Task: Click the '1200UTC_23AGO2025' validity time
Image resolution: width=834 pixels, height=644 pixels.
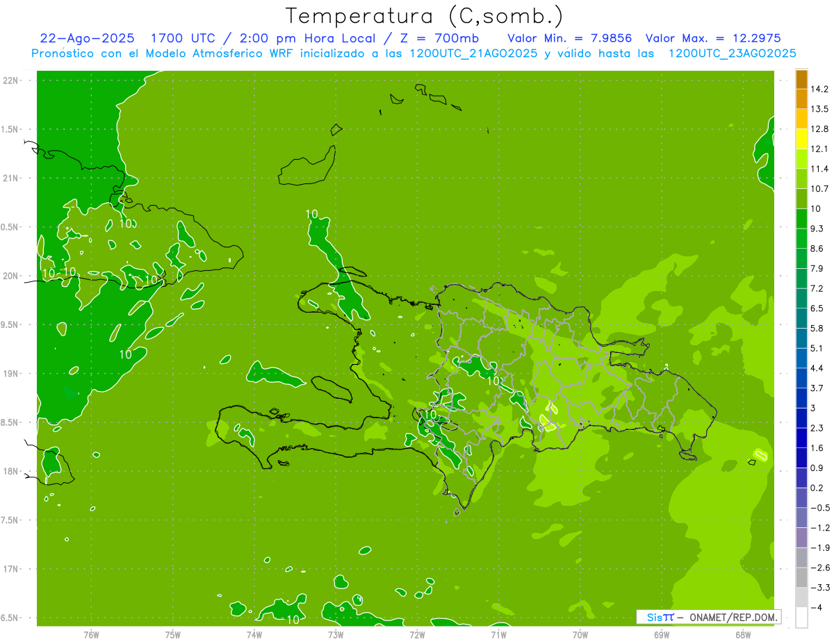Action: click(732, 53)
